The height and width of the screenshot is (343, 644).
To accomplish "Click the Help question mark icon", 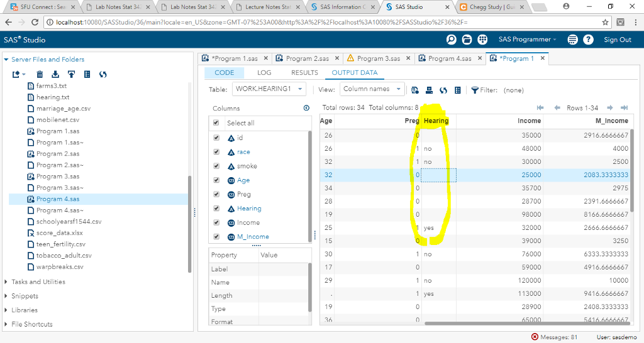I will click(588, 40).
